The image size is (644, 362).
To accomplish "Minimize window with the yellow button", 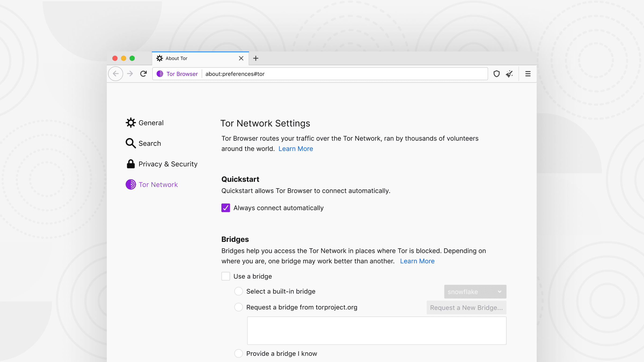I will click(123, 58).
